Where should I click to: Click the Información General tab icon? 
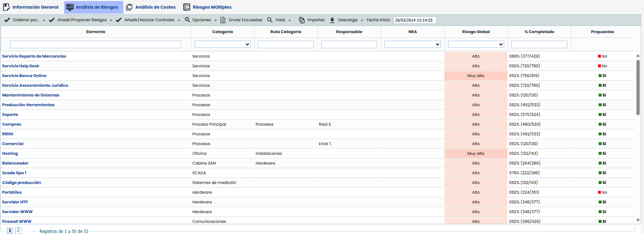click(6, 7)
